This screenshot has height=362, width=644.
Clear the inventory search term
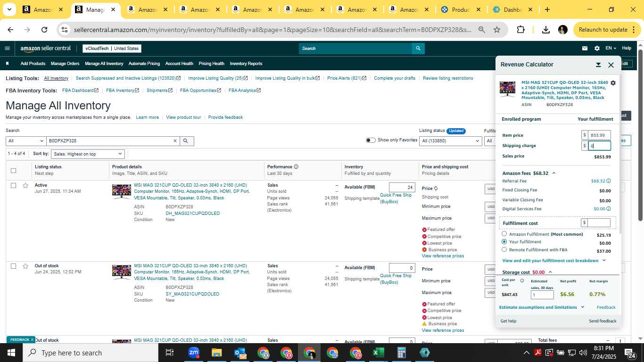coord(175,140)
